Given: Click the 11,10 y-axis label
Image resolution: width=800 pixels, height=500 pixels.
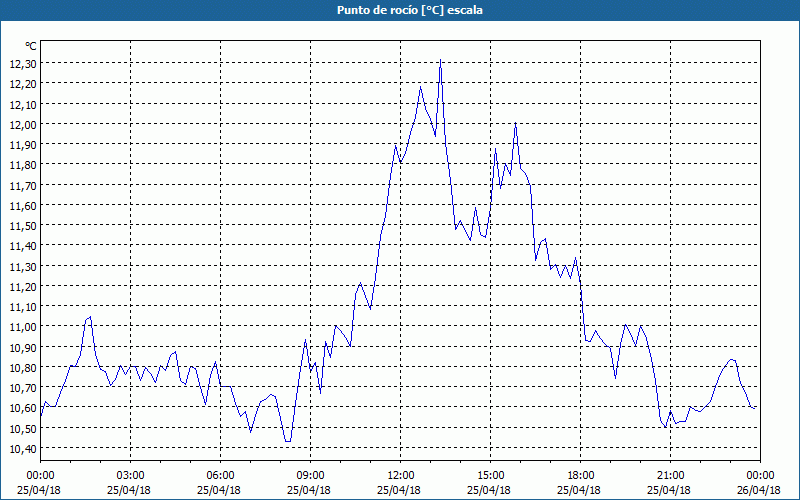Looking at the screenshot, I should click(x=23, y=307).
